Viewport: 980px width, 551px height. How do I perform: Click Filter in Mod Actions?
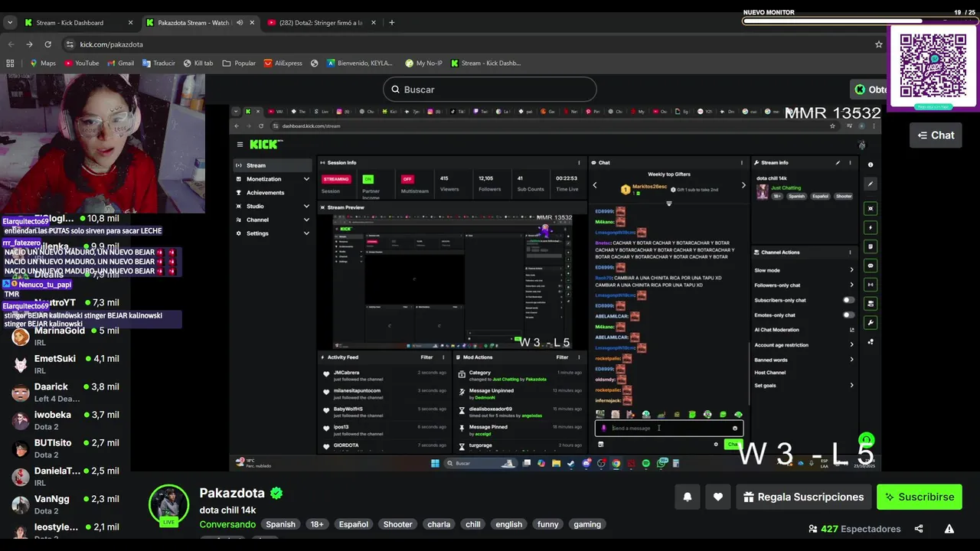click(562, 357)
